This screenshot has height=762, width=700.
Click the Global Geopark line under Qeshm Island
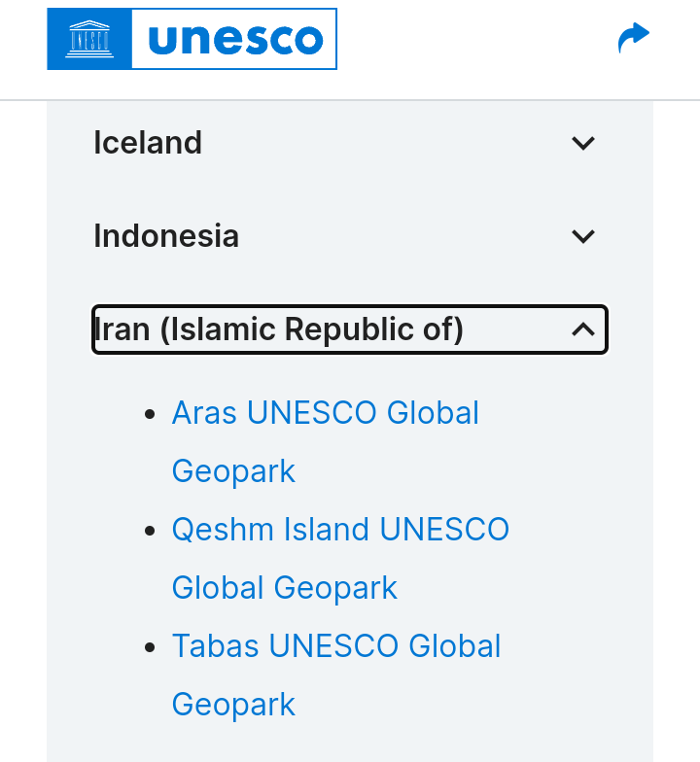point(284,588)
